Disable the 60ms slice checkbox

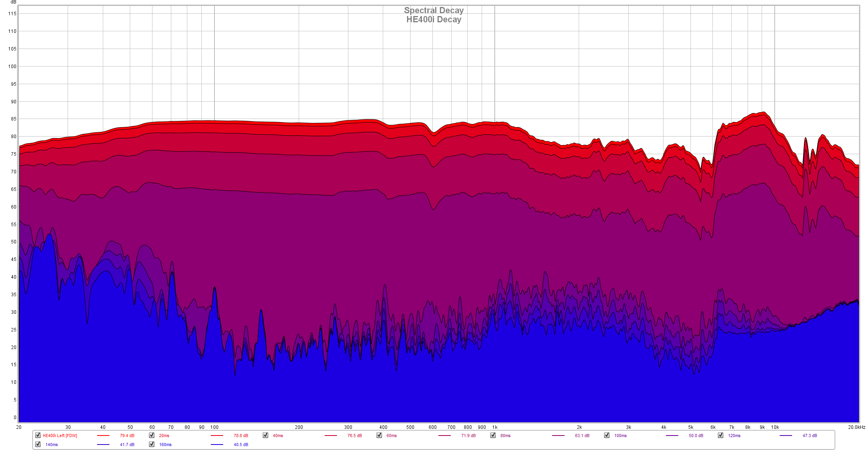click(379, 435)
